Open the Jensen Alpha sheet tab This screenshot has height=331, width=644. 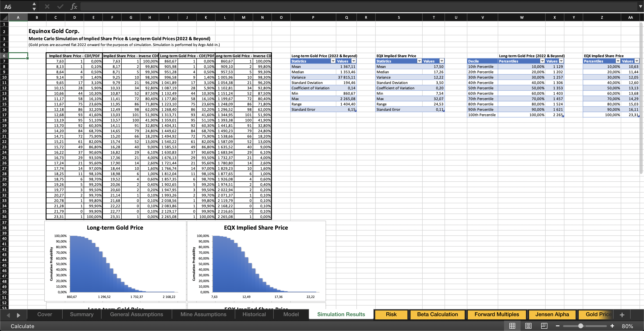pos(552,314)
